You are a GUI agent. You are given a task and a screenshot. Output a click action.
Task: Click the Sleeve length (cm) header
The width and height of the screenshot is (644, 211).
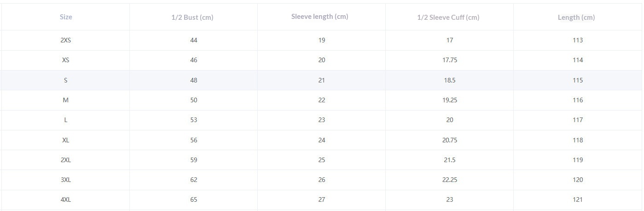pos(320,17)
